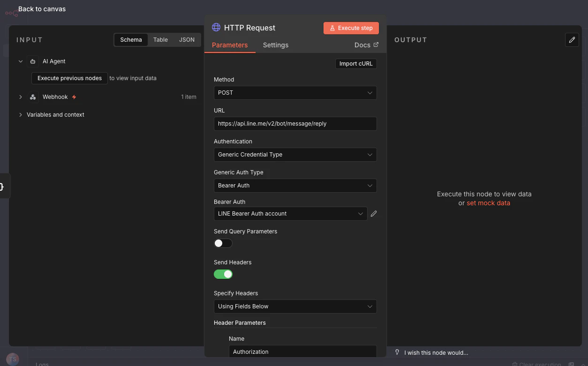Open the Authentication dropdown
Image resolution: width=588 pixels, height=366 pixels.
tap(295, 155)
